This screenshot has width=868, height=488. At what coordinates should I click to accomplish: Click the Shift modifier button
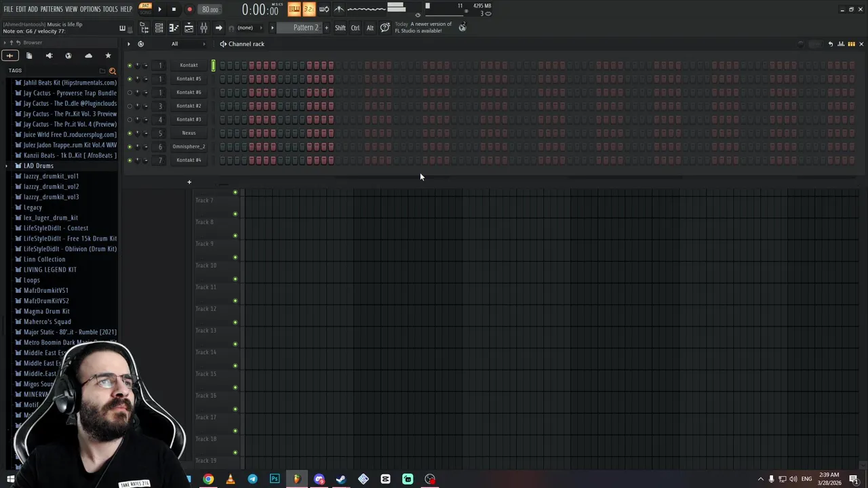coord(340,28)
